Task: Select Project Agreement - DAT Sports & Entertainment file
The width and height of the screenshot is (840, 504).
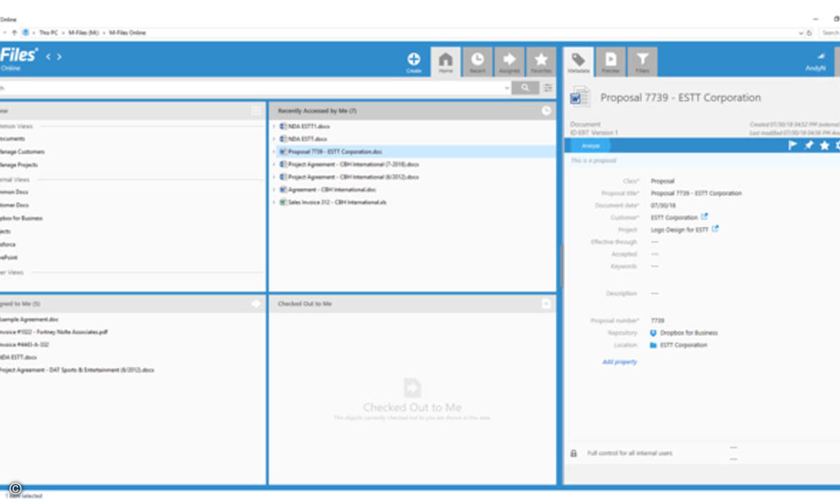Action: (x=77, y=370)
